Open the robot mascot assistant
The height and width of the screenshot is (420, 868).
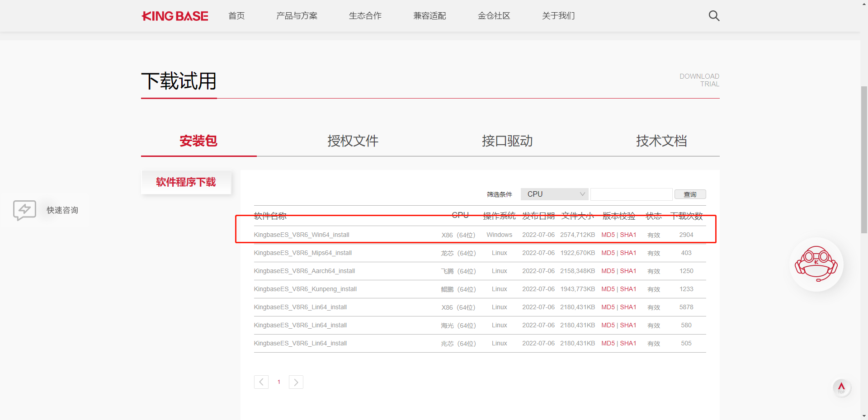[x=816, y=264]
